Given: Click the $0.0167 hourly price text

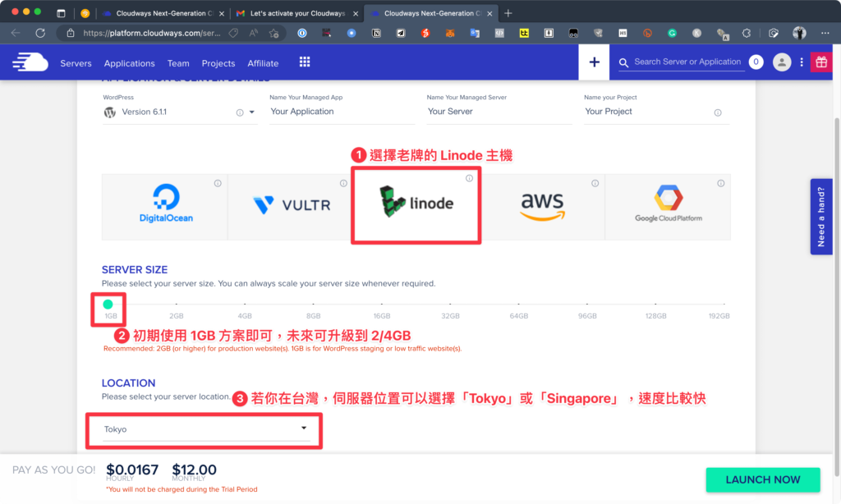Looking at the screenshot, I should click(132, 470).
